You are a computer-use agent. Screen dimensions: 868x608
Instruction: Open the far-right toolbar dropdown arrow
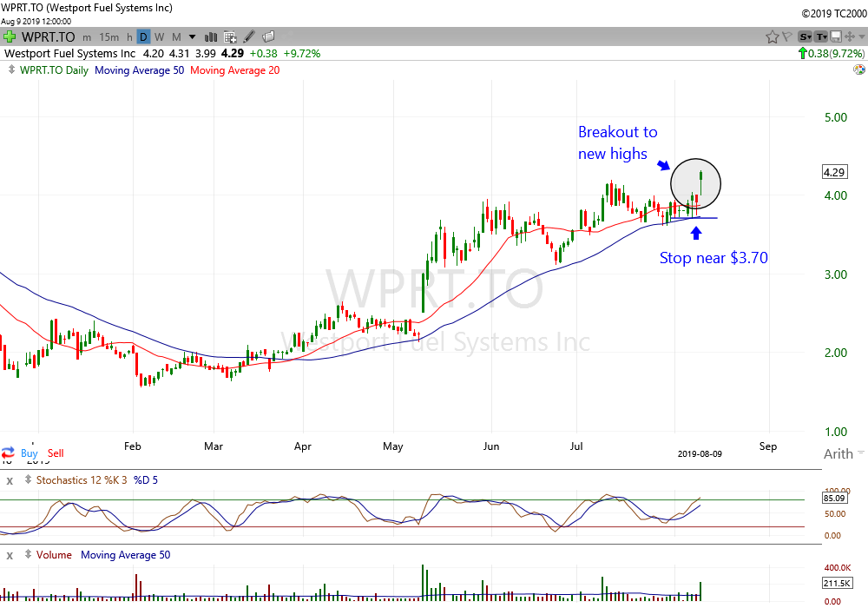point(862,37)
